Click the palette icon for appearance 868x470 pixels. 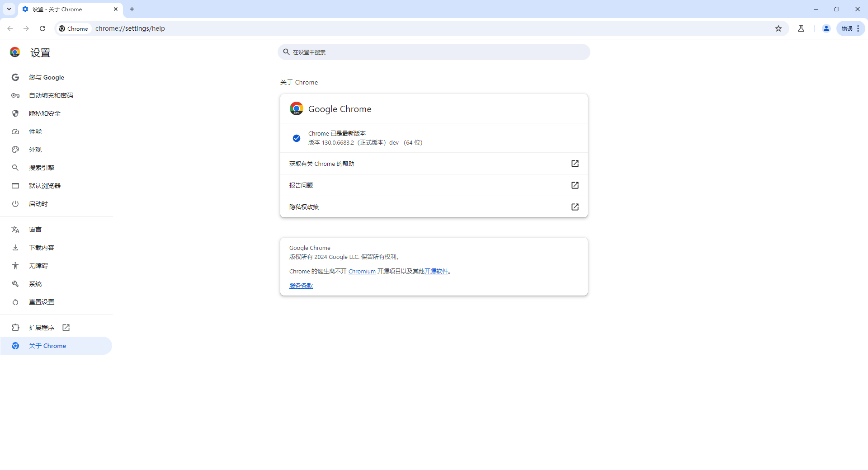[15, 150]
